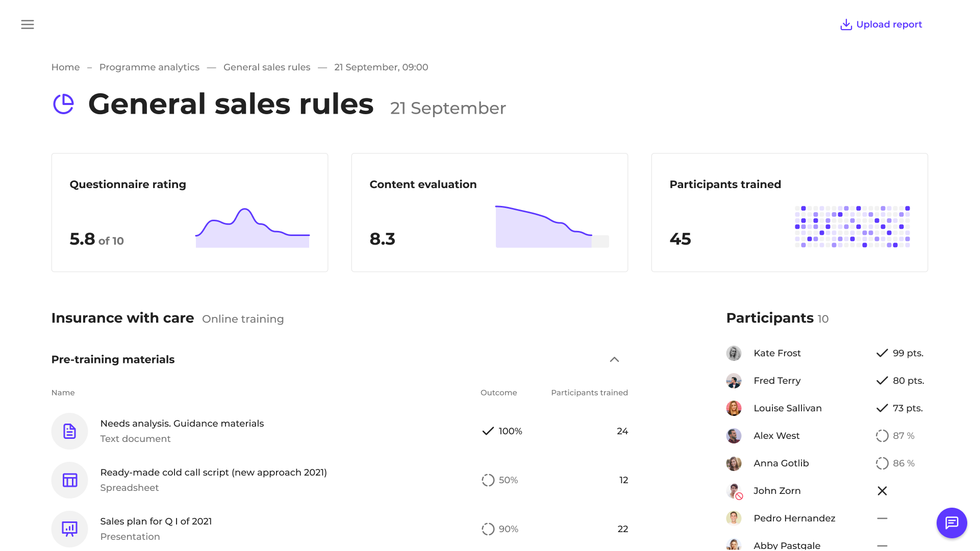The width and height of the screenshot is (980, 551).
Task: Click Kate Frost's avatar
Action: pos(734,353)
